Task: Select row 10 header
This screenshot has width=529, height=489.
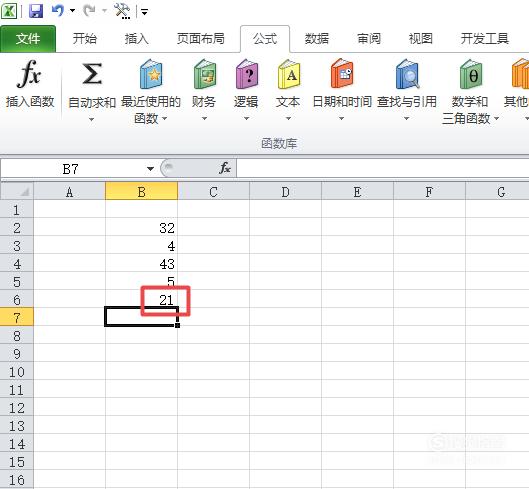Action: point(17,372)
